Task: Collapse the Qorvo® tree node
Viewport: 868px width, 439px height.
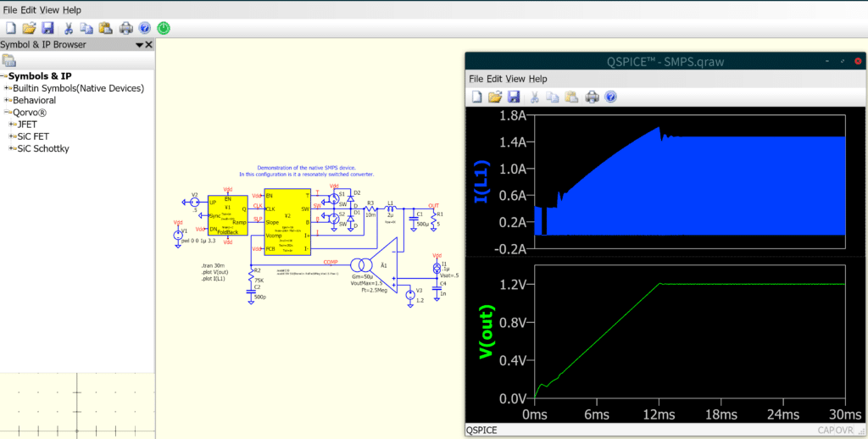Action: click(x=7, y=113)
